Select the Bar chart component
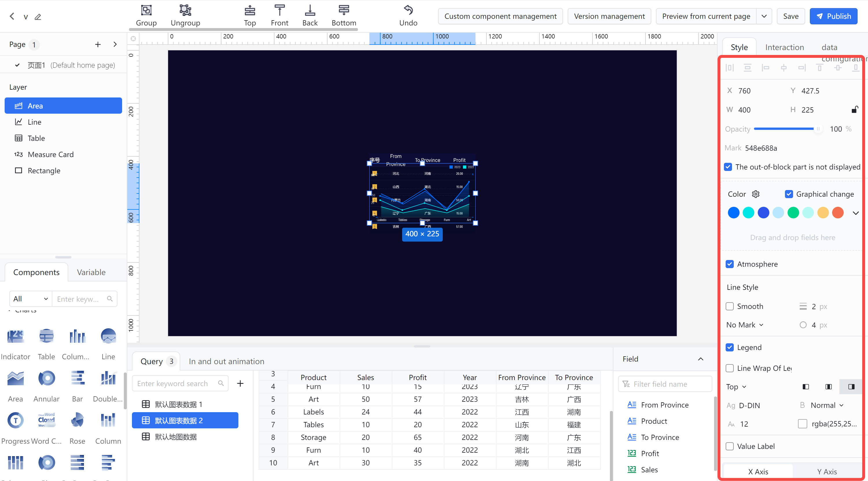 click(77, 378)
